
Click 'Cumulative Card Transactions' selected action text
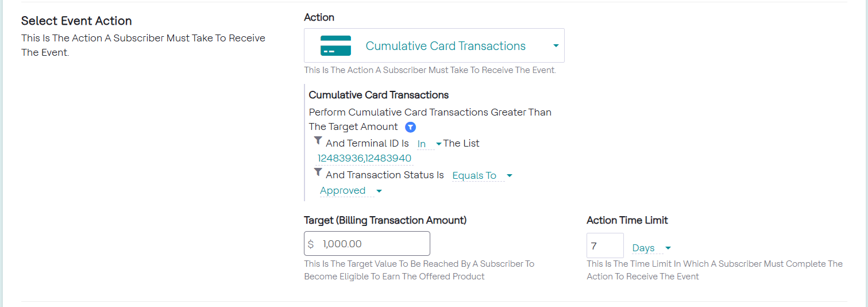445,46
